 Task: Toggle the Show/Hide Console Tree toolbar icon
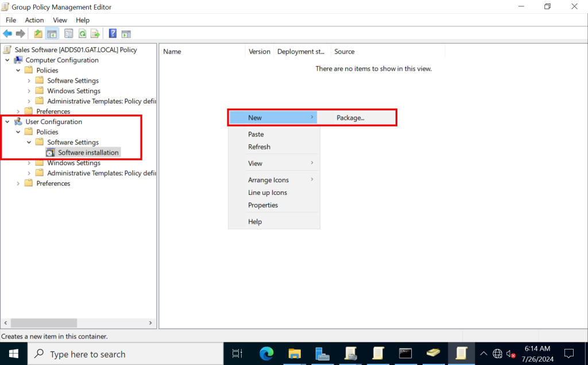point(52,33)
